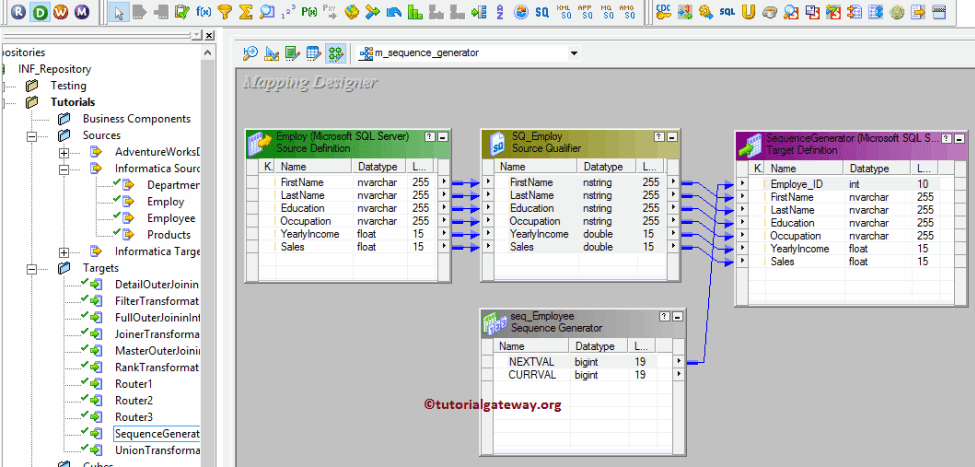This screenshot has height=467, width=975.
Task: Add a Filter transformation (funnel icon)
Action: click(224, 11)
